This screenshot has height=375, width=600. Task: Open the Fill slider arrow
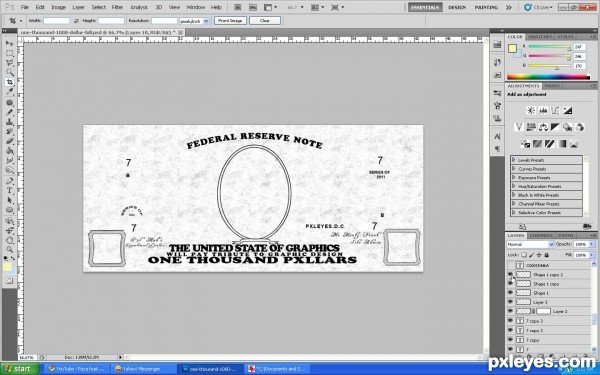592,255
